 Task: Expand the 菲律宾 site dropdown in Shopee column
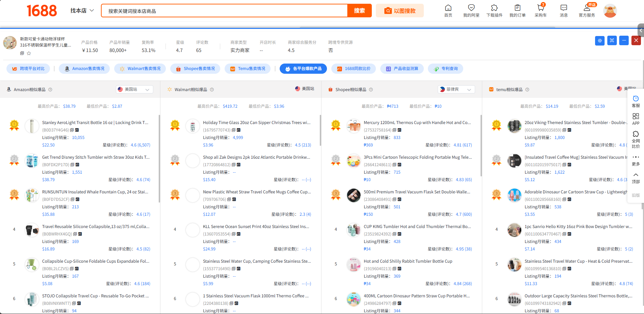point(456,89)
